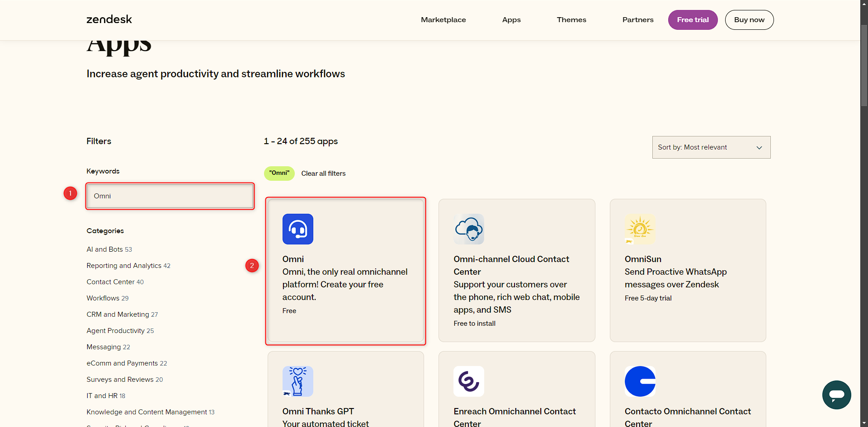The width and height of the screenshot is (868, 427).
Task: Open the OmniSun sun logo icon
Action: click(640, 229)
